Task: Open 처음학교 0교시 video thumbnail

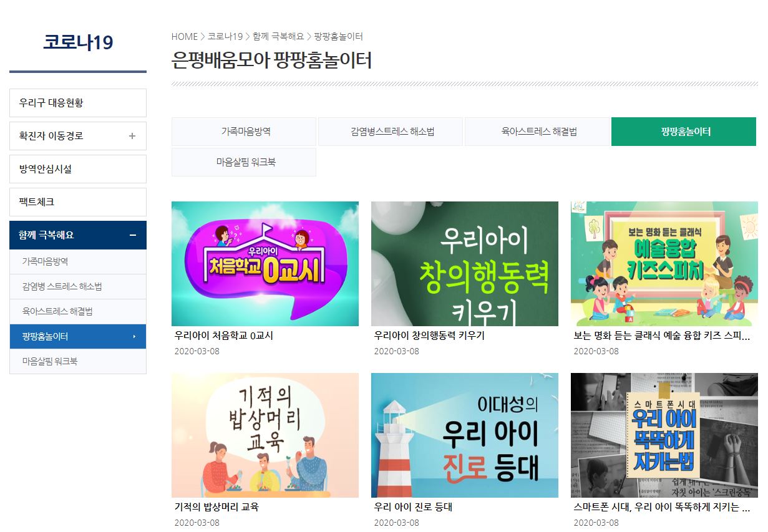Action: 265,264
